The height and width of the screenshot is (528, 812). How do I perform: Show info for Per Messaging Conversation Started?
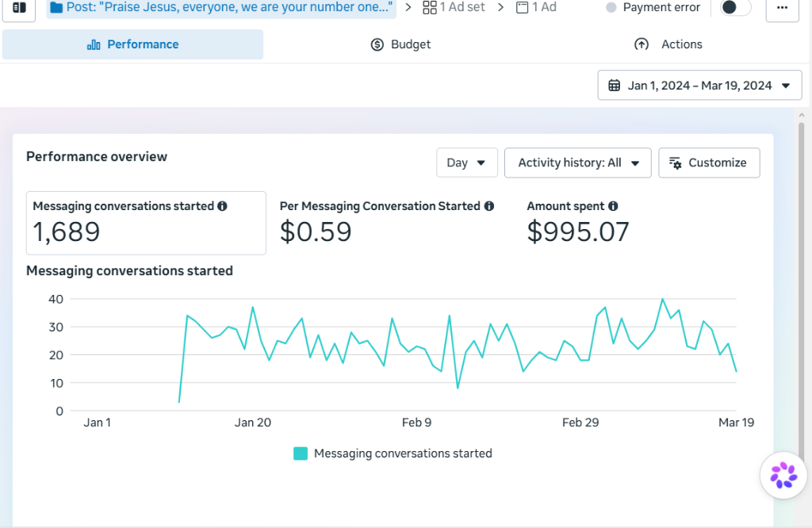tap(488, 206)
